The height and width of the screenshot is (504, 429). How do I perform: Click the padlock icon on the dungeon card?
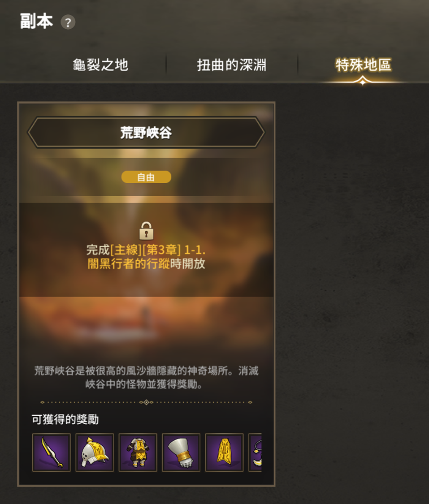[x=146, y=231]
